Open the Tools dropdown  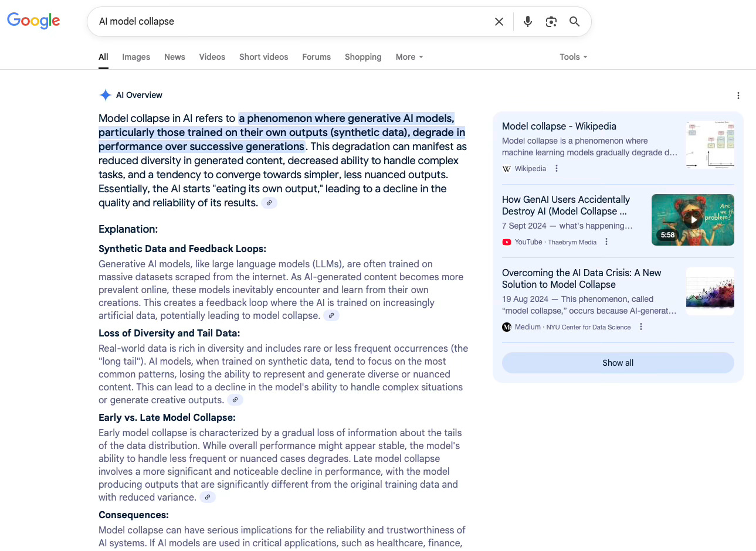[573, 57]
